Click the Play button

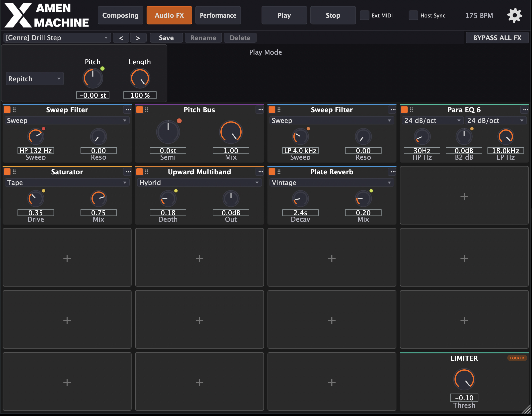[x=284, y=15]
